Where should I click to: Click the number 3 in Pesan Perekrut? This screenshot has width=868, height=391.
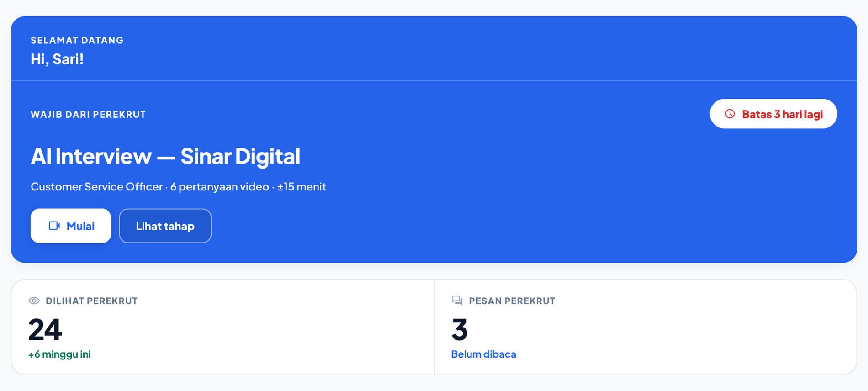460,329
